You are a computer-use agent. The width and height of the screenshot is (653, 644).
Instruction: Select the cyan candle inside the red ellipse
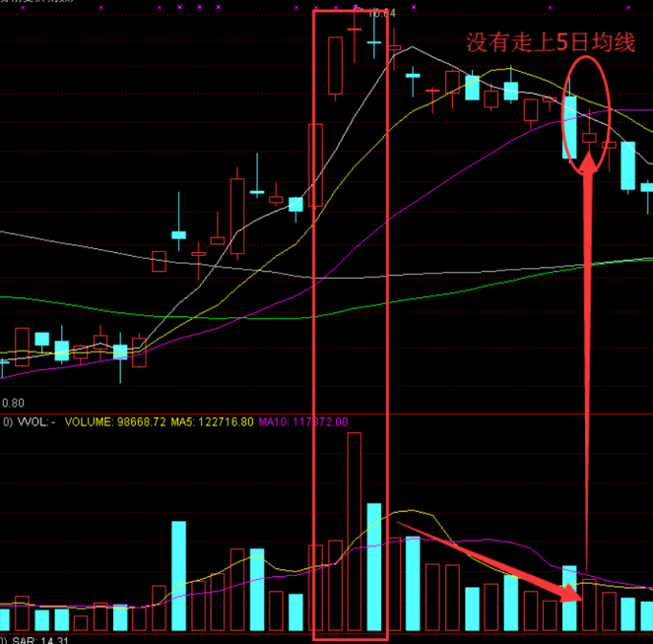coord(569,126)
